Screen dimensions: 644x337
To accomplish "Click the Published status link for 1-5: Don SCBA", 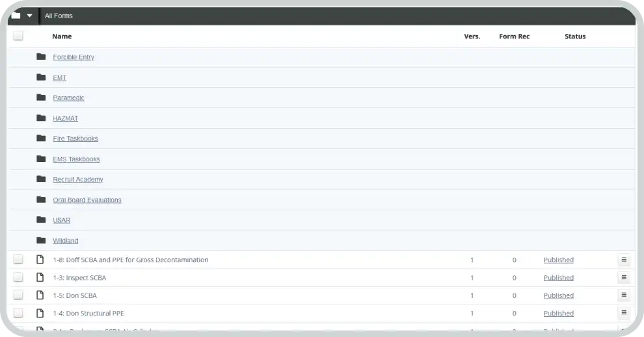I will pos(558,295).
